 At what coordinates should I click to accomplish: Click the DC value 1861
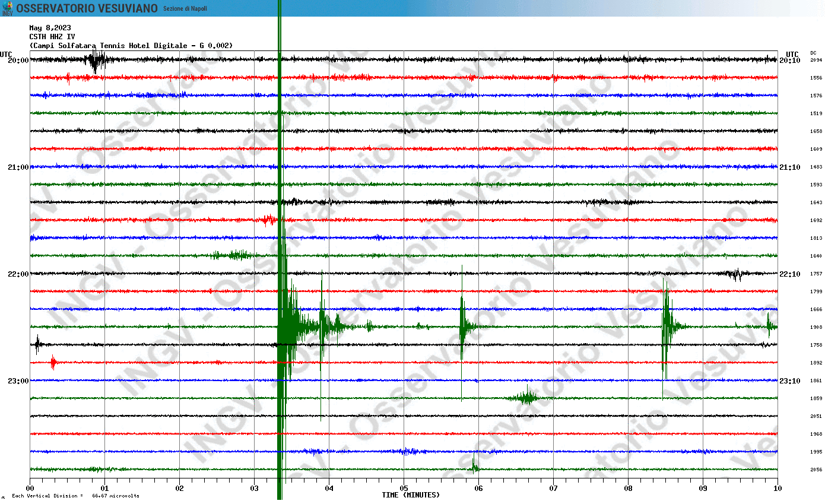[x=816, y=381]
